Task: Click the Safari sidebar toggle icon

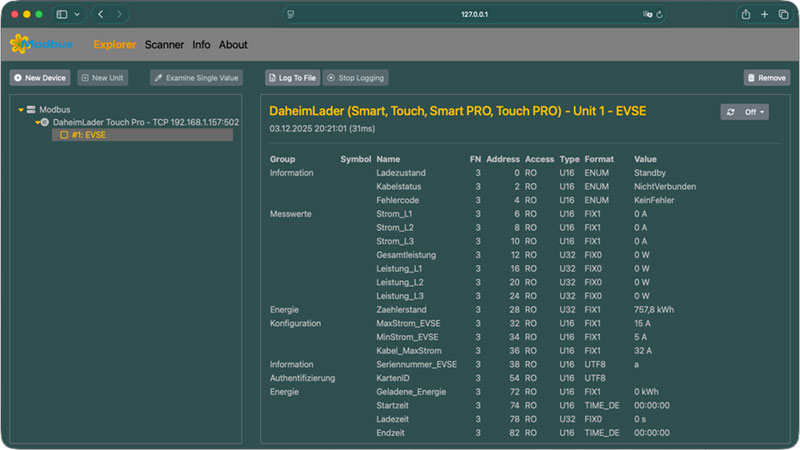Action: coord(62,14)
